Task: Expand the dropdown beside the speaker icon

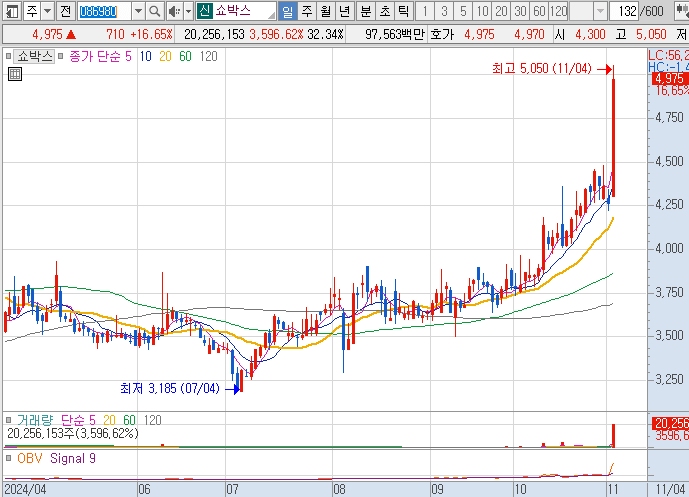Action: [189, 11]
